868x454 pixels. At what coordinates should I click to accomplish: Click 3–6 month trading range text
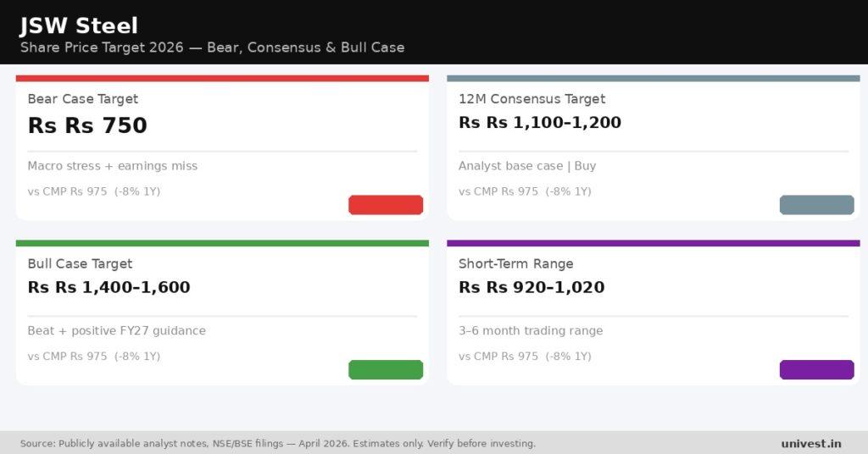(531, 330)
